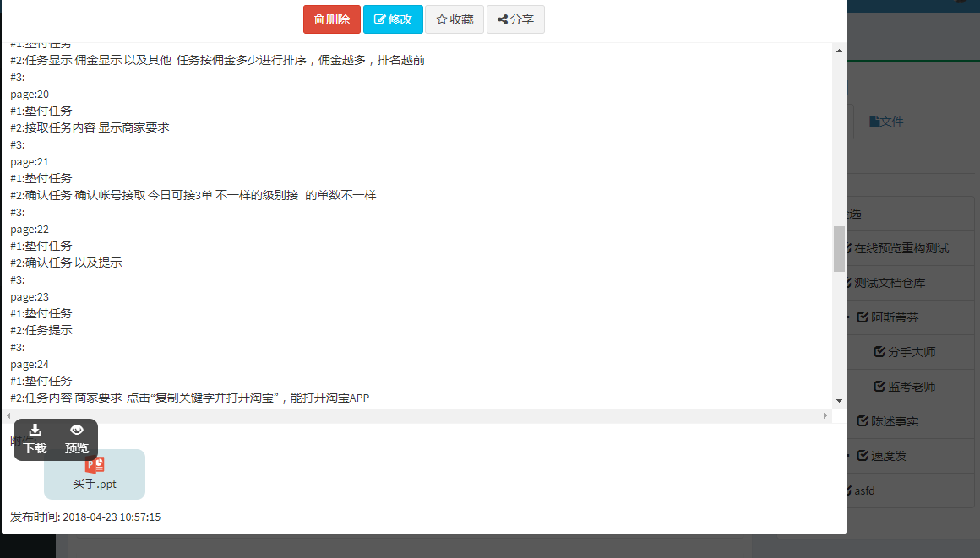This screenshot has width=980, height=558.
Task: Click the star icon in 收藏 button
Action: click(442, 19)
